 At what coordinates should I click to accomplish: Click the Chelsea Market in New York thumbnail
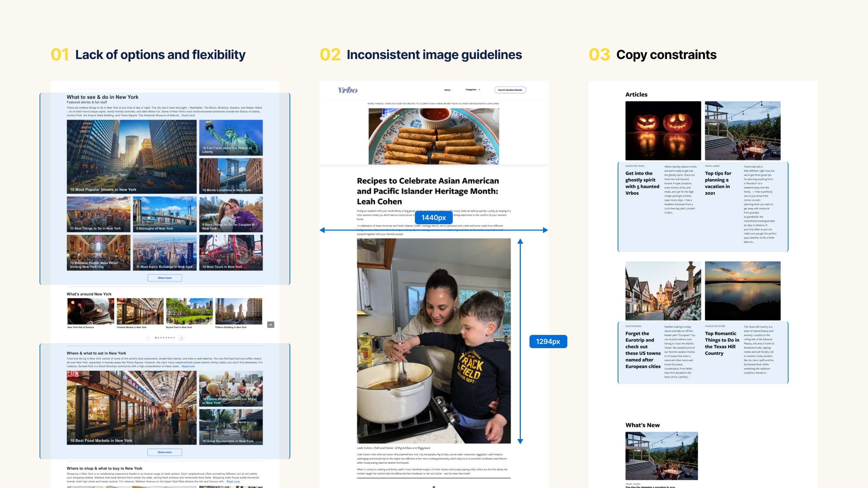[140, 311]
